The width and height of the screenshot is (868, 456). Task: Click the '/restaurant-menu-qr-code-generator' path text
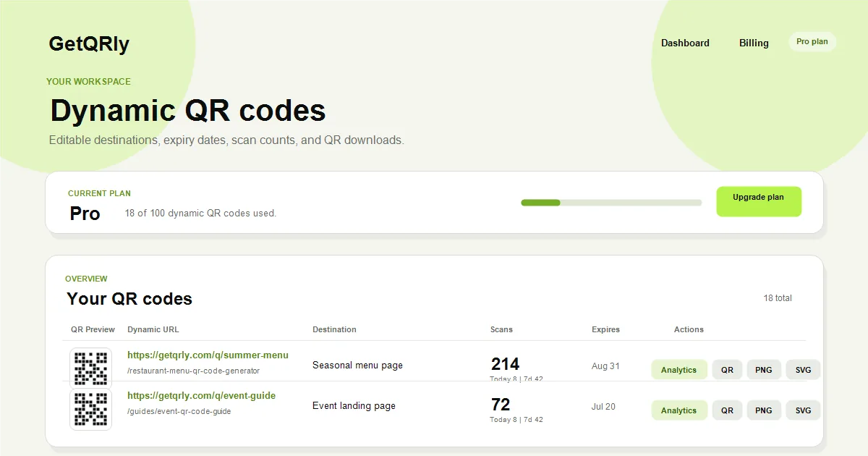click(193, 371)
